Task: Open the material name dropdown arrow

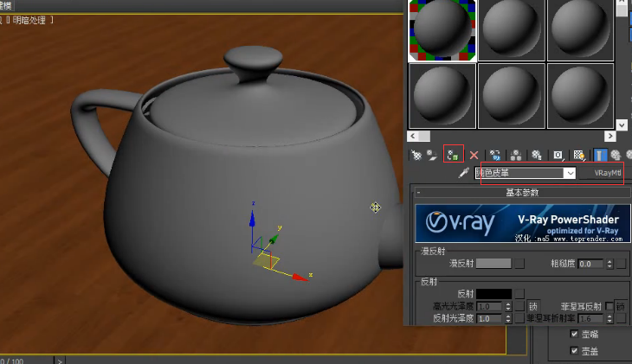Action: [x=570, y=173]
